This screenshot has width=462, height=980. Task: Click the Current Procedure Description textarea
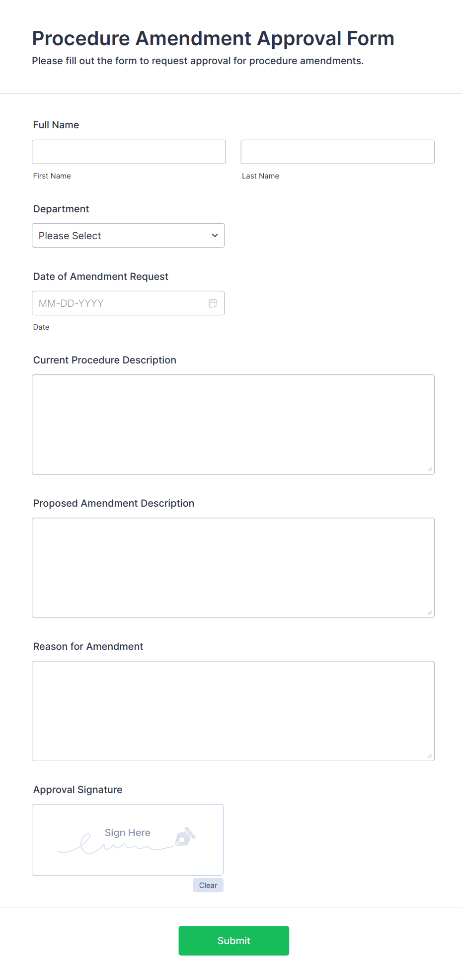click(233, 425)
